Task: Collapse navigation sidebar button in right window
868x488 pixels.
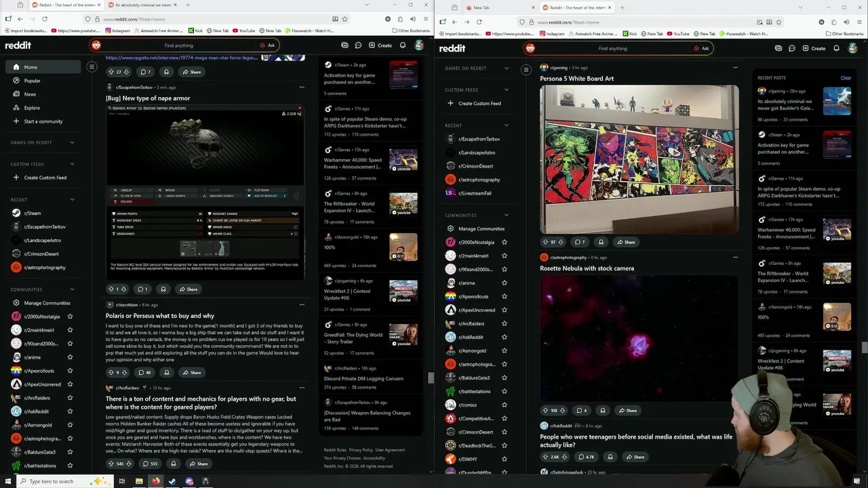Action: (526, 69)
